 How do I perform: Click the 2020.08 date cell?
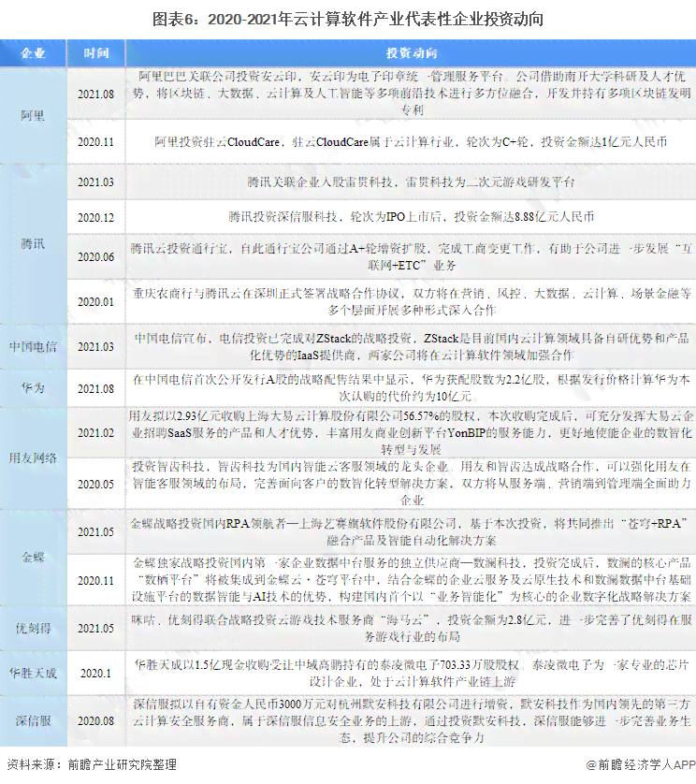(x=96, y=721)
